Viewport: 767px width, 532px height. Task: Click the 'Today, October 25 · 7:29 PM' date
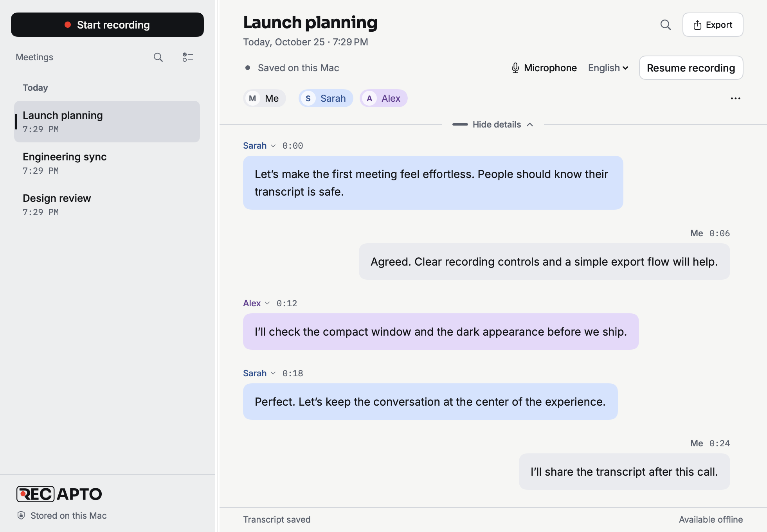click(x=306, y=42)
